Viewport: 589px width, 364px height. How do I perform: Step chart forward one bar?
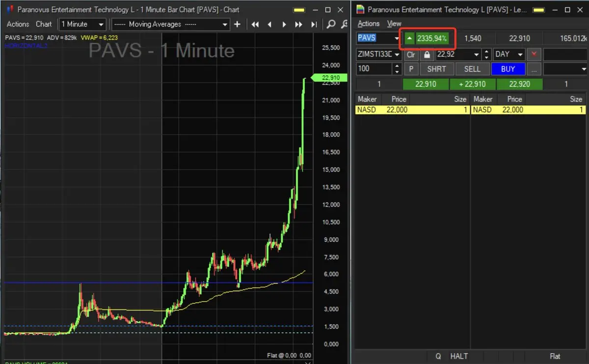tap(284, 24)
